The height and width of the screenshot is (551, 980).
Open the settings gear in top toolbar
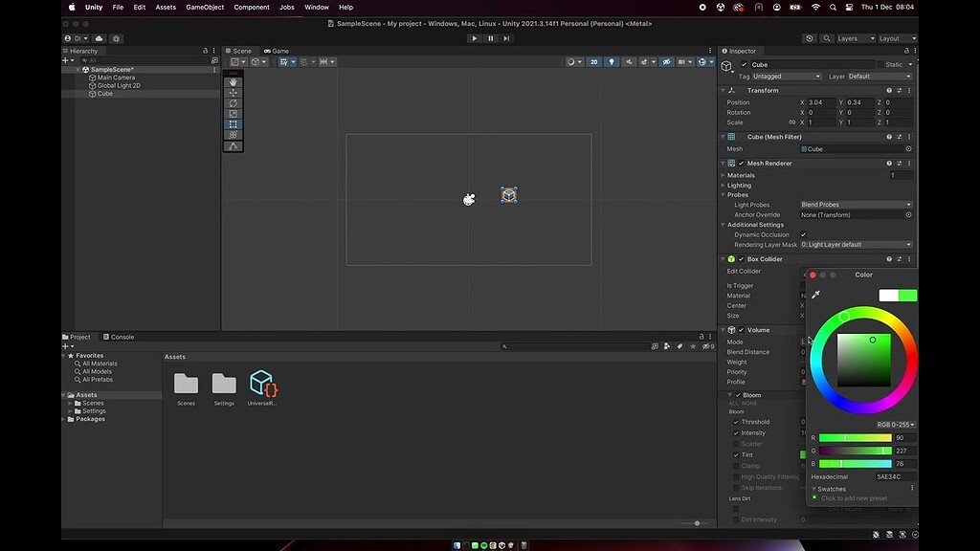(116, 38)
